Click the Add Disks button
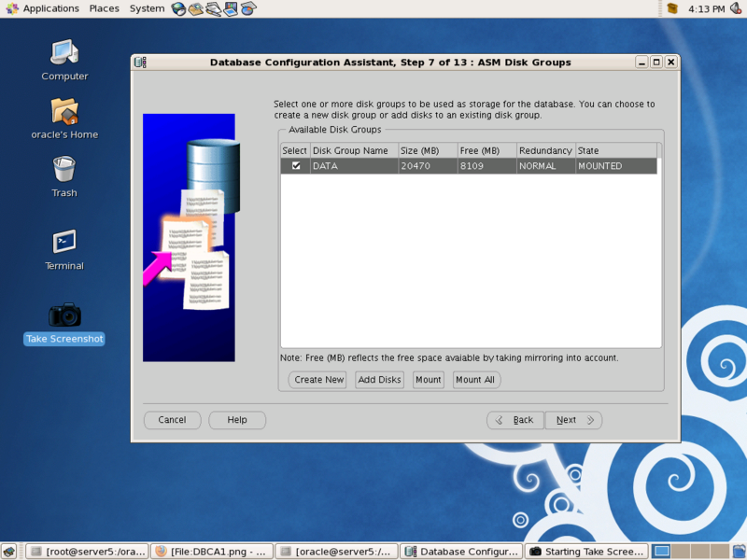747x560 pixels. click(379, 380)
